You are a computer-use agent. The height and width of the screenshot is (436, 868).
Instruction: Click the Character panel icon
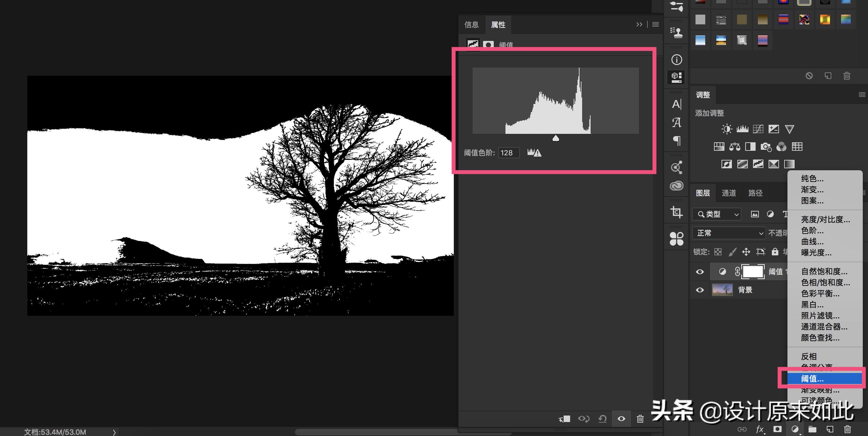(x=676, y=104)
